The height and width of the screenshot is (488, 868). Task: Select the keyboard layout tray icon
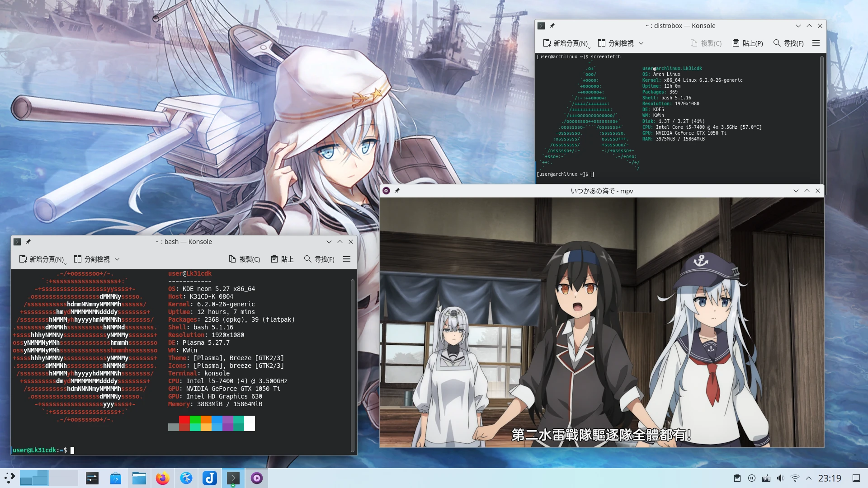point(766,478)
